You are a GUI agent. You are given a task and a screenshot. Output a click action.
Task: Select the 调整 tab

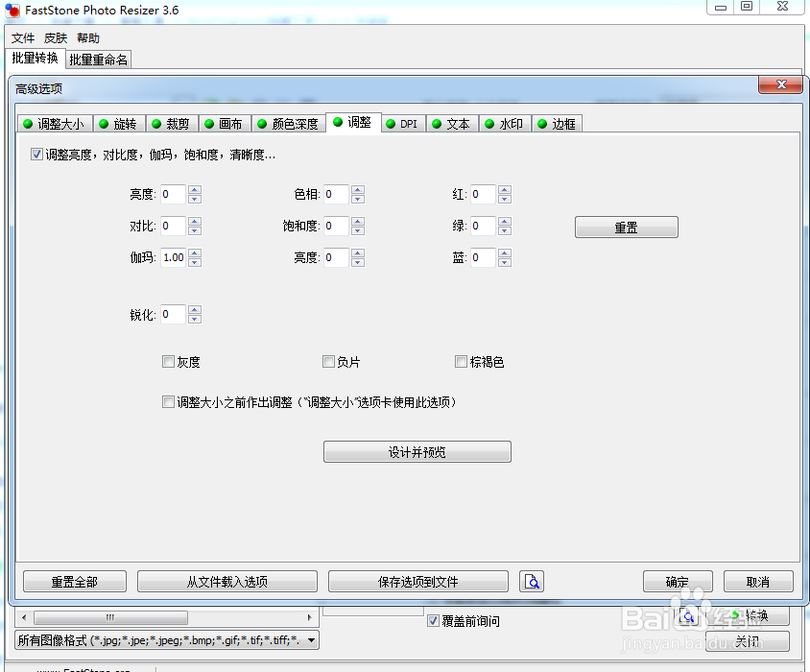click(x=353, y=123)
